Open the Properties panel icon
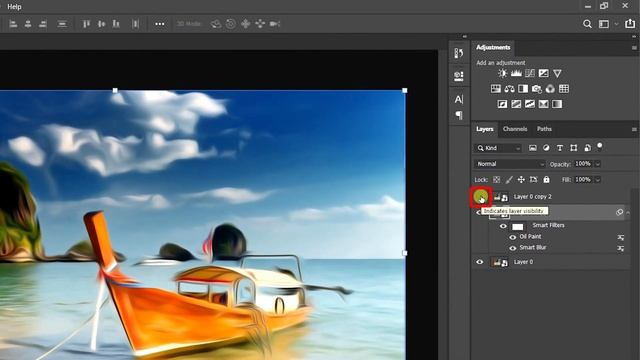 coord(459,76)
